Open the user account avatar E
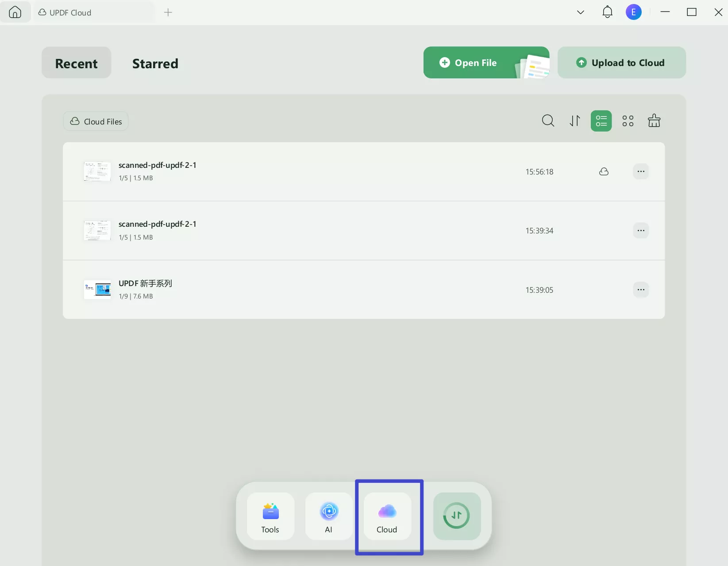Screen dimensions: 728x566 (633, 12)
